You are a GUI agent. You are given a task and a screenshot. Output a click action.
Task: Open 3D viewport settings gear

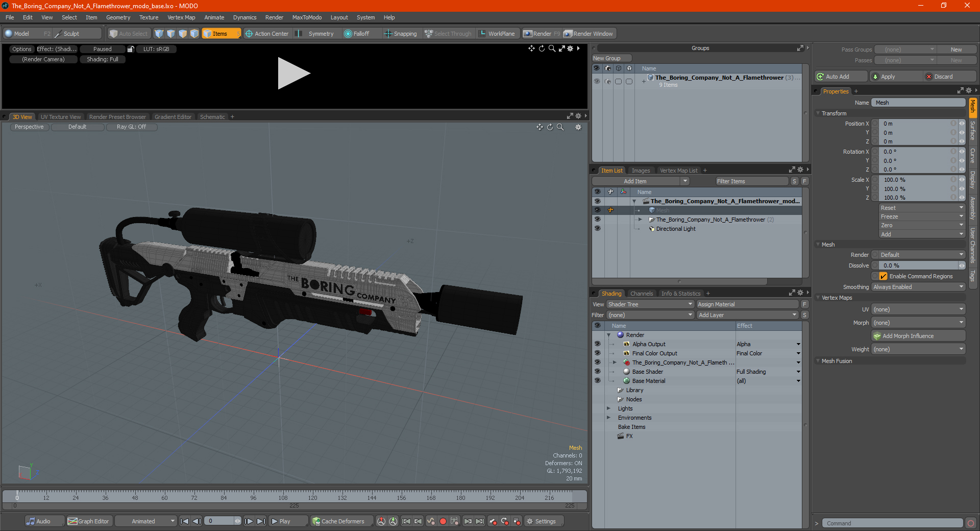578,127
